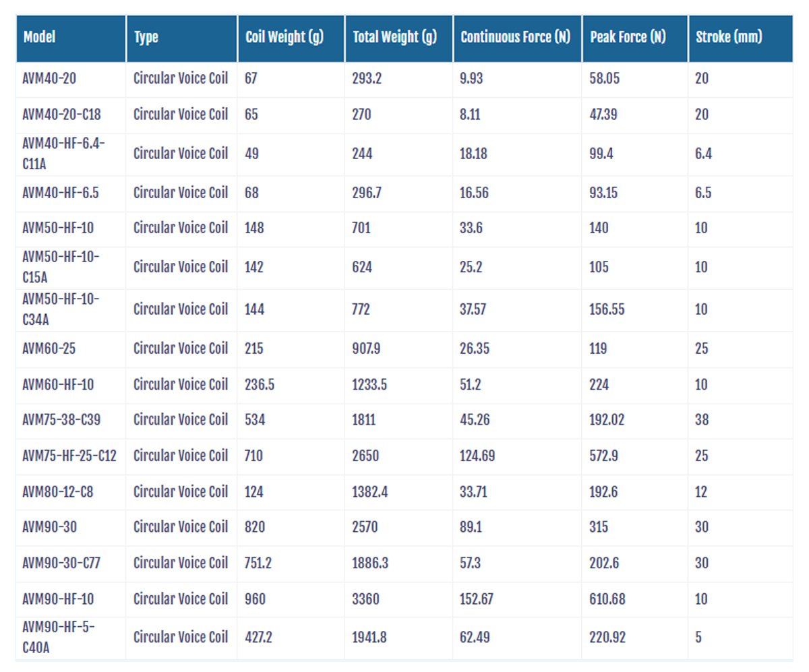The width and height of the screenshot is (809, 672).
Task: Click coil weight value 148
Action: click(253, 228)
